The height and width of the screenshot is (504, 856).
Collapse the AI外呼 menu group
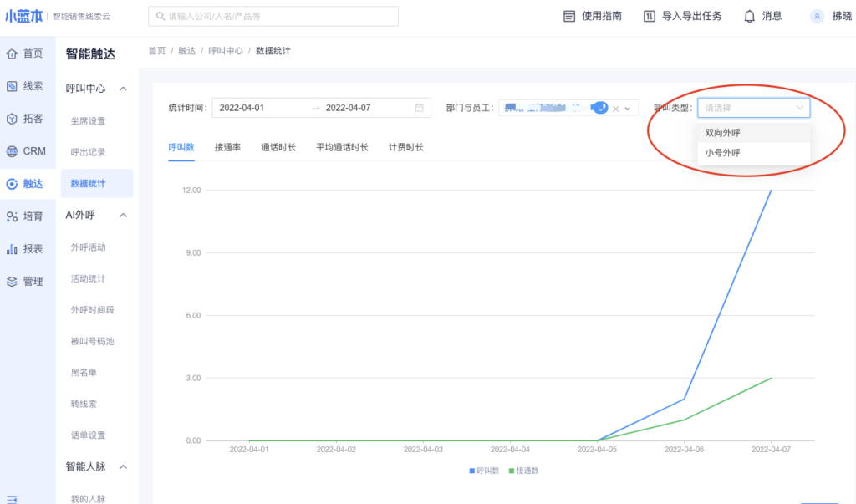click(123, 216)
